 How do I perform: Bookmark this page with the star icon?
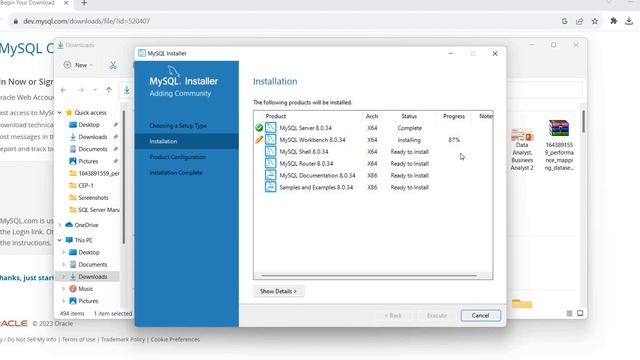click(x=595, y=21)
